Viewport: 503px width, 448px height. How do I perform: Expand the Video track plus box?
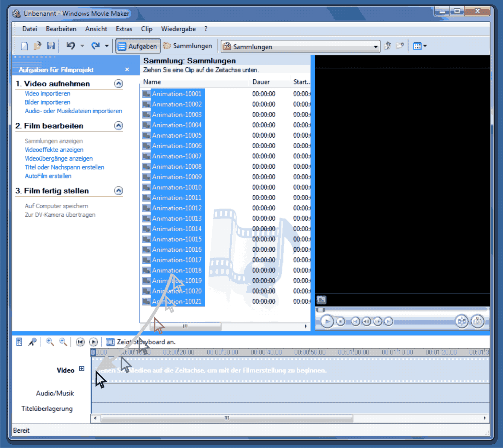[82, 369]
